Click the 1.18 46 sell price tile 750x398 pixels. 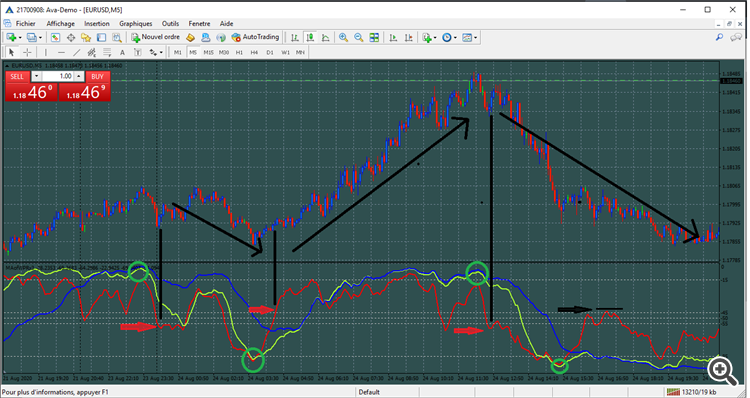tap(32, 92)
